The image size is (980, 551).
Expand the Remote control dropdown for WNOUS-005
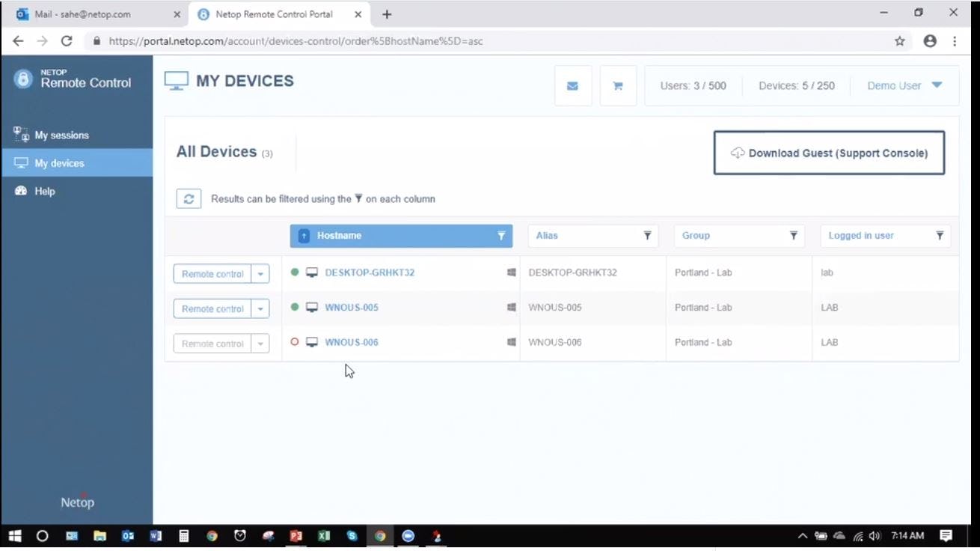(x=260, y=308)
